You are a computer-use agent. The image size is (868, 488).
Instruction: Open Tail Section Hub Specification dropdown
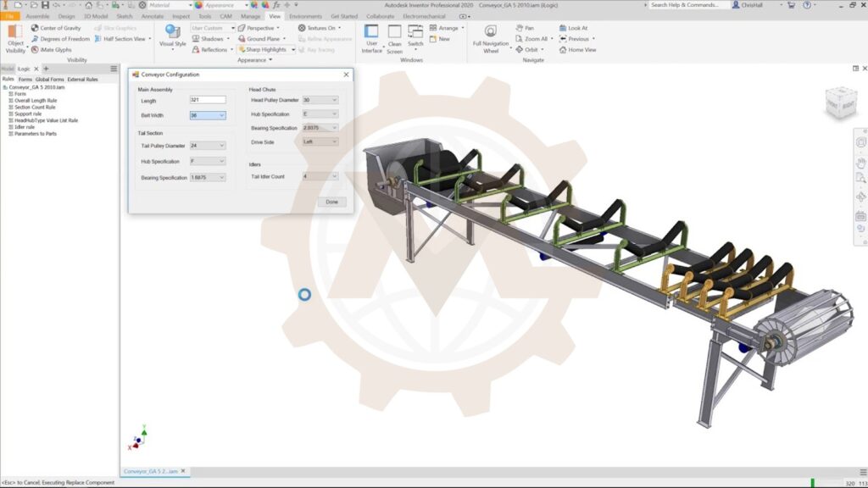coord(208,161)
